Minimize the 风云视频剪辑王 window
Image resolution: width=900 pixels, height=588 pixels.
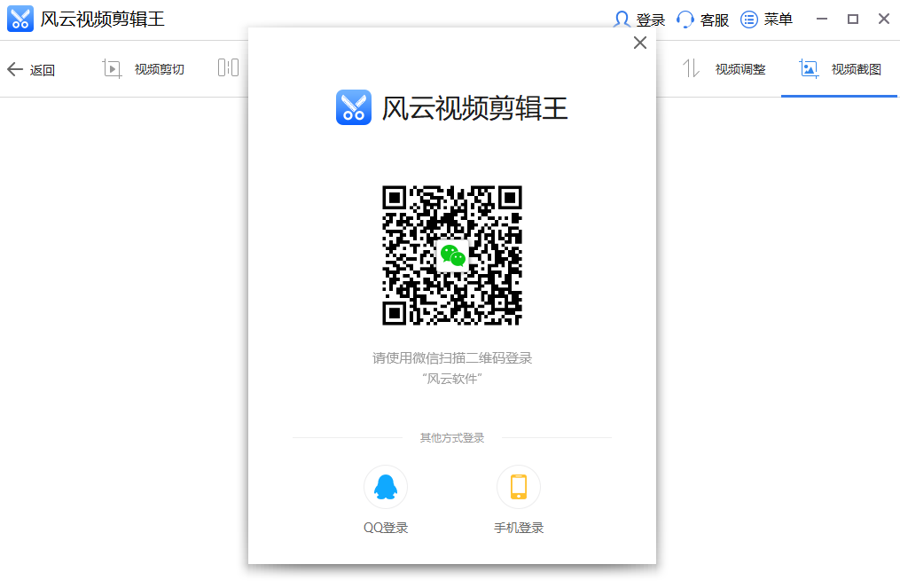[x=822, y=20]
